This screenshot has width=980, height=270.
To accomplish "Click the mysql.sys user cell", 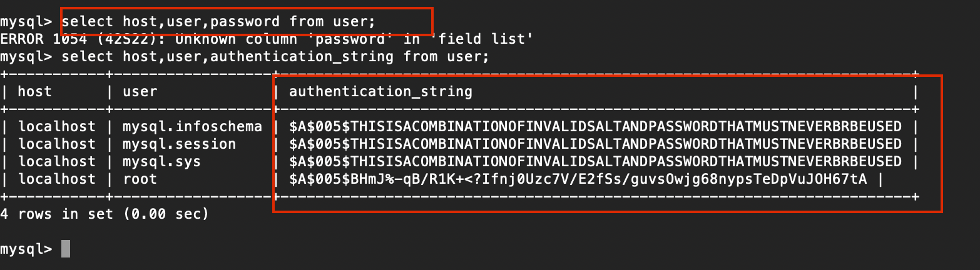I will [x=161, y=162].
